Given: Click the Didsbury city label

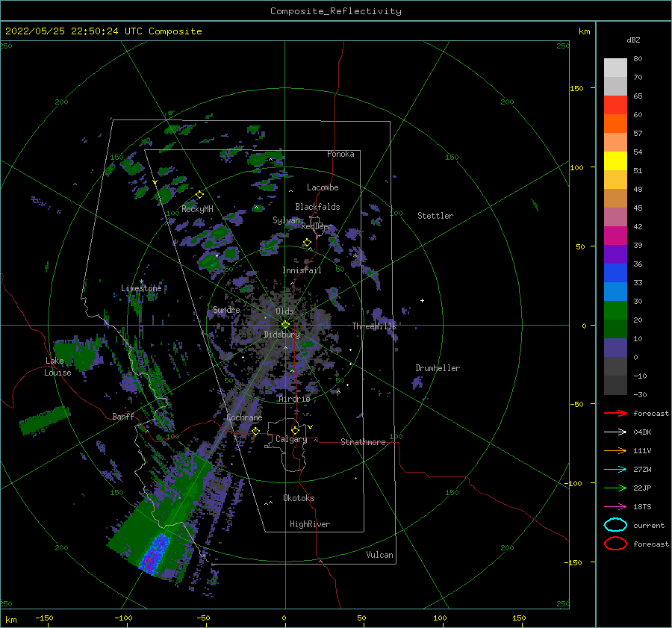Looking at the screenshot, I should (x=281, y=335).
